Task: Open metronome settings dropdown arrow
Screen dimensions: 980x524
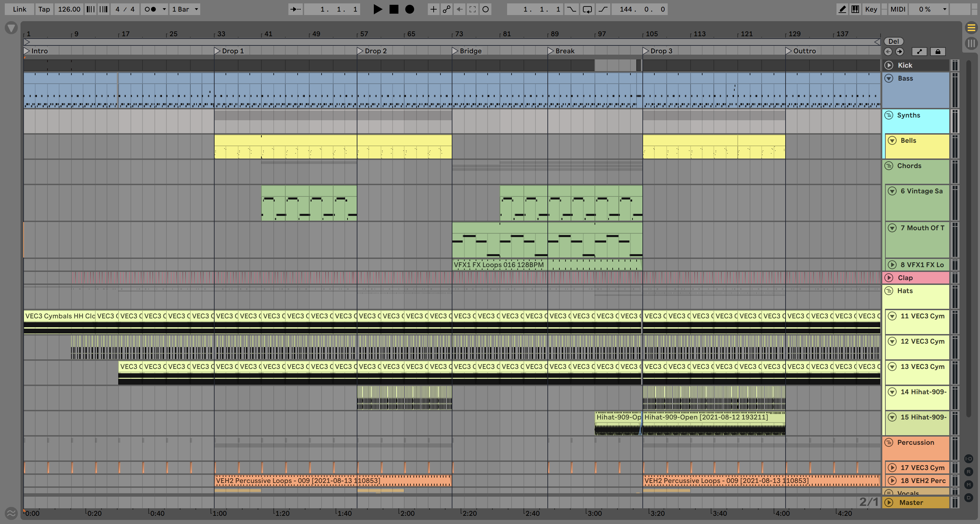Action: [x=164, y=9]
